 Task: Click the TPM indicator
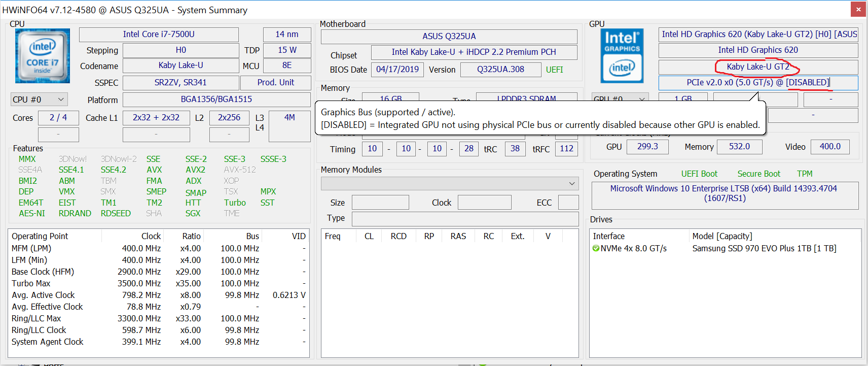pyautogui.click(x=805, y=174)
